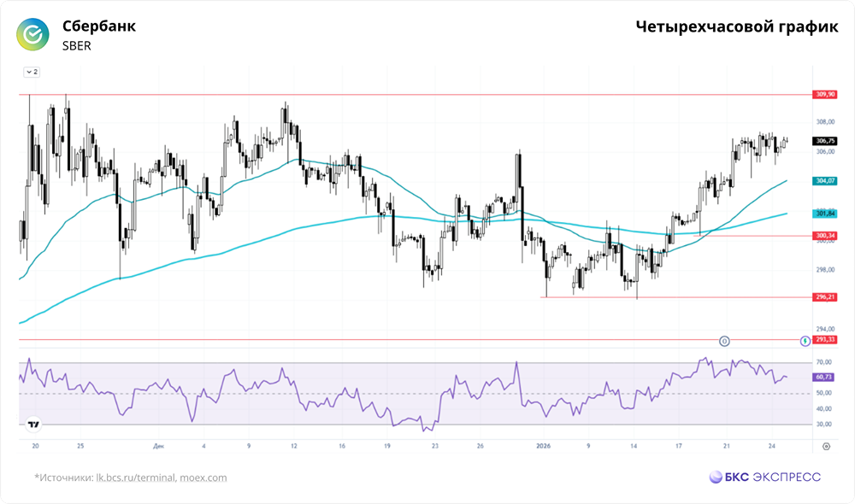Click the green lightning event marker
The image size is (855, 504).
coord(805,342)
